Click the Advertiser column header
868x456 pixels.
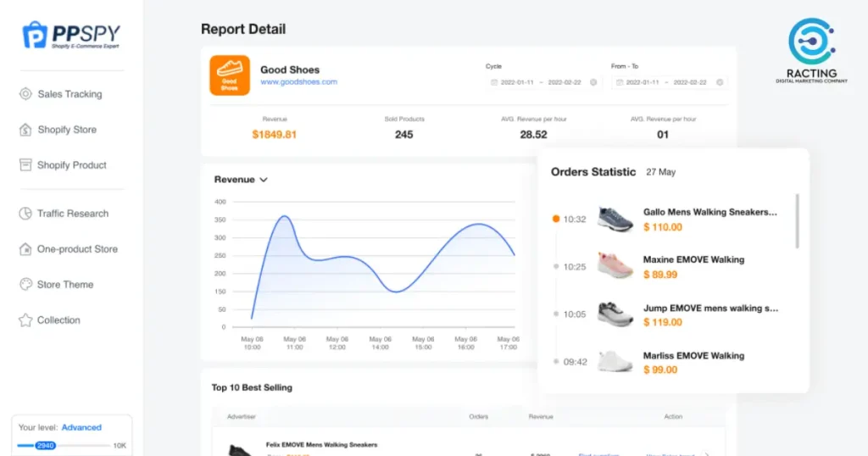coord(242,417)
